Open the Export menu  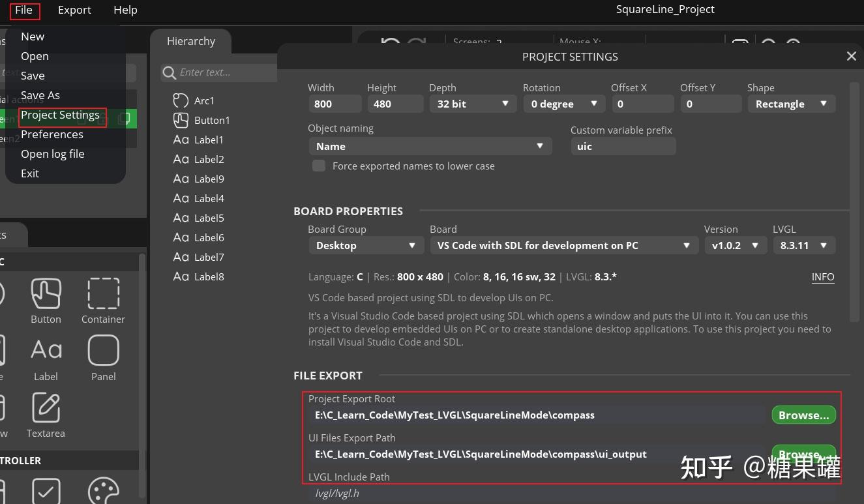coord(74,10)
